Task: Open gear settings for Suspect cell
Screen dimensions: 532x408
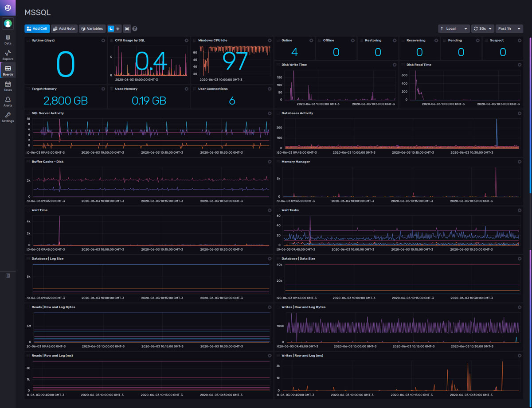Action: pyautogui.click(x=520, y=40)
